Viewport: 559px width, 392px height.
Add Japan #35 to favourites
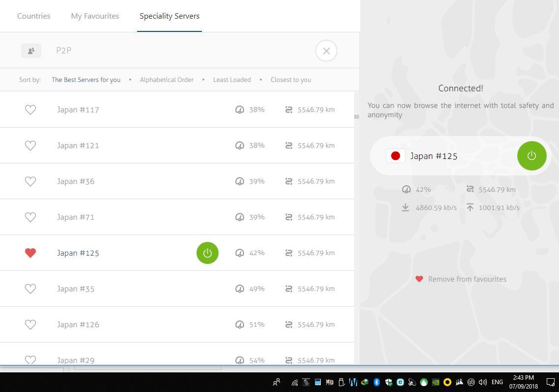[30, 288]
